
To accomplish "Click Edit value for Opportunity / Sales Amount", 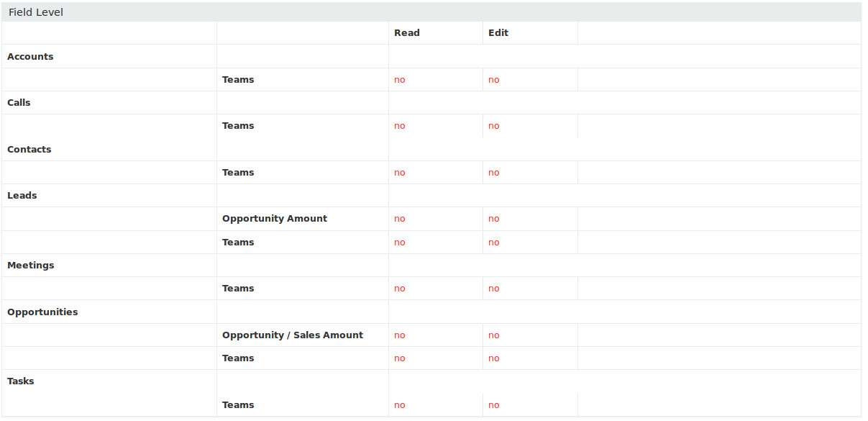I will (x=494, y=335).
